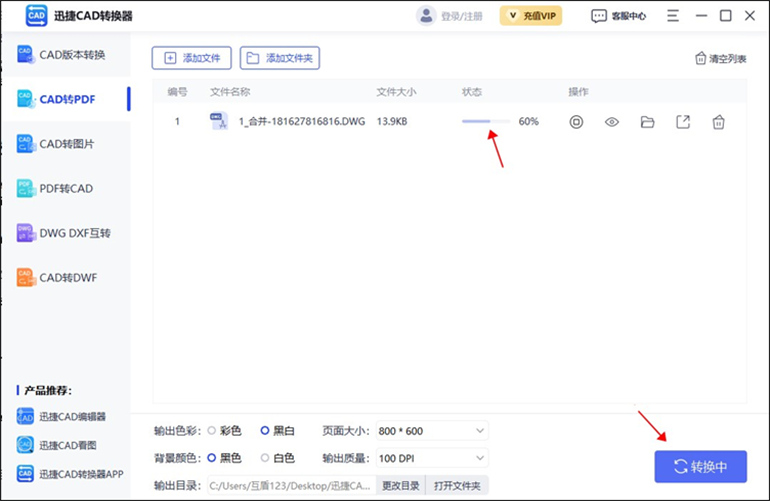Image resolution: width=770 pixels, height=501 pixels.
Task: Click the stop/pause conversion icon for the DWG file
Action: click(576, 122)
